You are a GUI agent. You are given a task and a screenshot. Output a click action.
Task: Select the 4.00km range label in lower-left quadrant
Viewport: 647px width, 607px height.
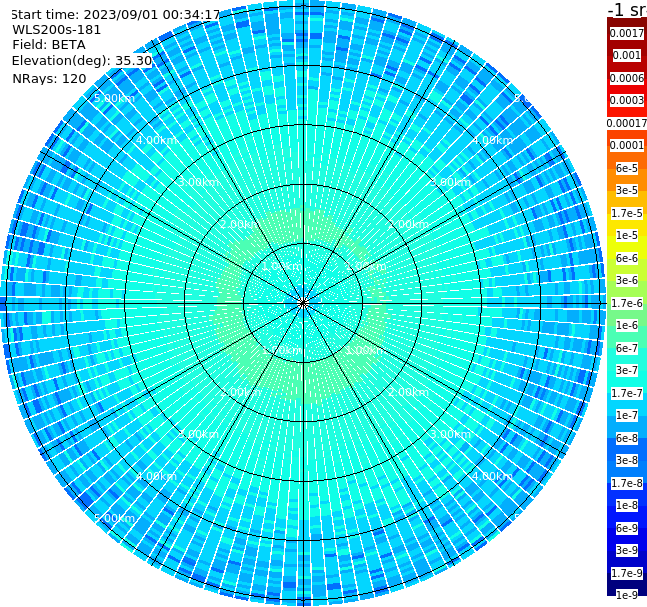click(x=156, y=476)
